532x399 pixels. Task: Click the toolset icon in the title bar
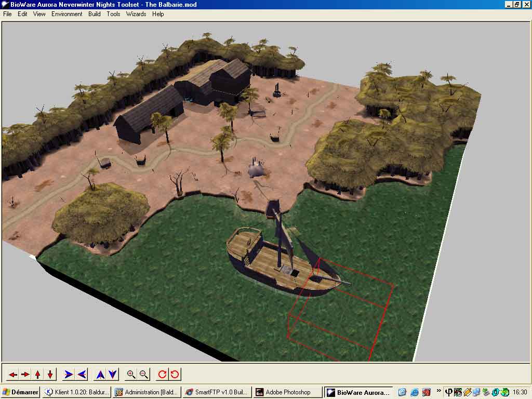click(5, 4)
